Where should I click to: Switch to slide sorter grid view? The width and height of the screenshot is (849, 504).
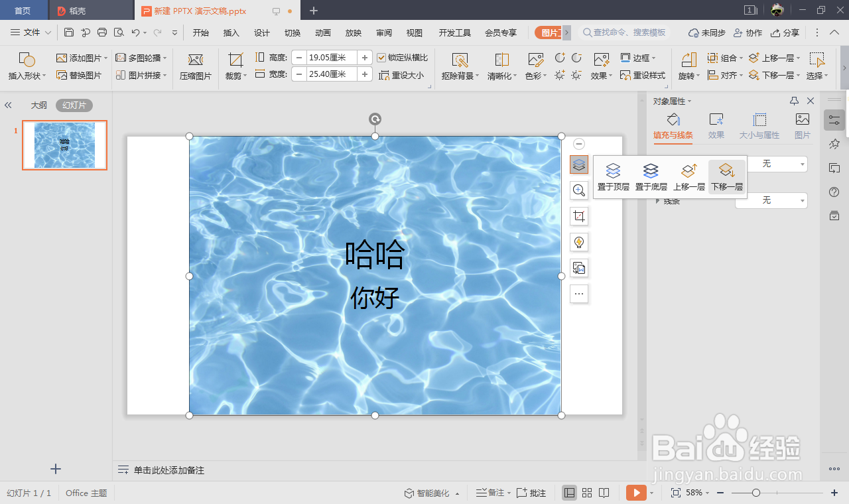coord(587,493)
